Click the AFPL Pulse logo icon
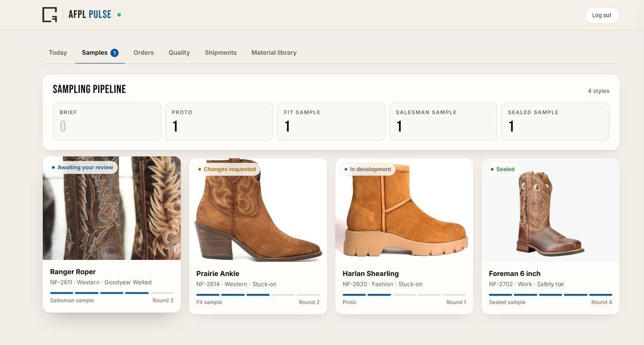Image resolution: width=644 pixels, height=345 pixels. pyautogui.click(x=49, y=15)
